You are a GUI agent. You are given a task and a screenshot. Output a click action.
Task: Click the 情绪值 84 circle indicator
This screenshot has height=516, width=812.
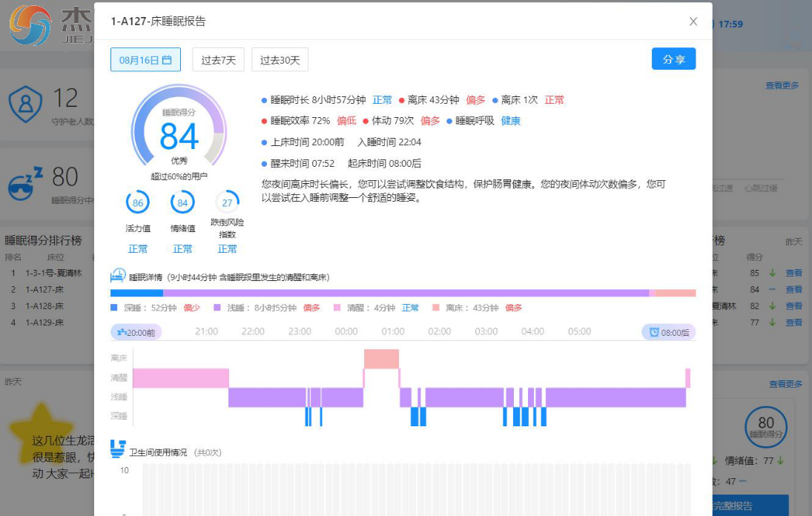[182, 202]
